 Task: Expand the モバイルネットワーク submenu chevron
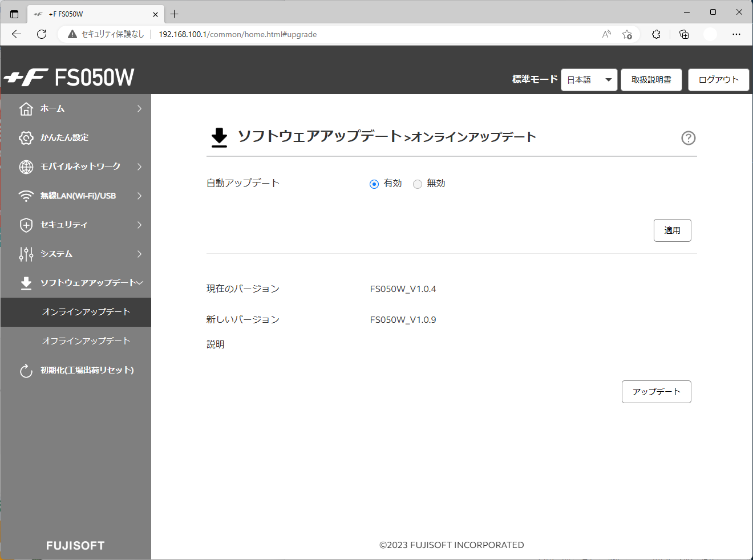click(x=140, y=167)
